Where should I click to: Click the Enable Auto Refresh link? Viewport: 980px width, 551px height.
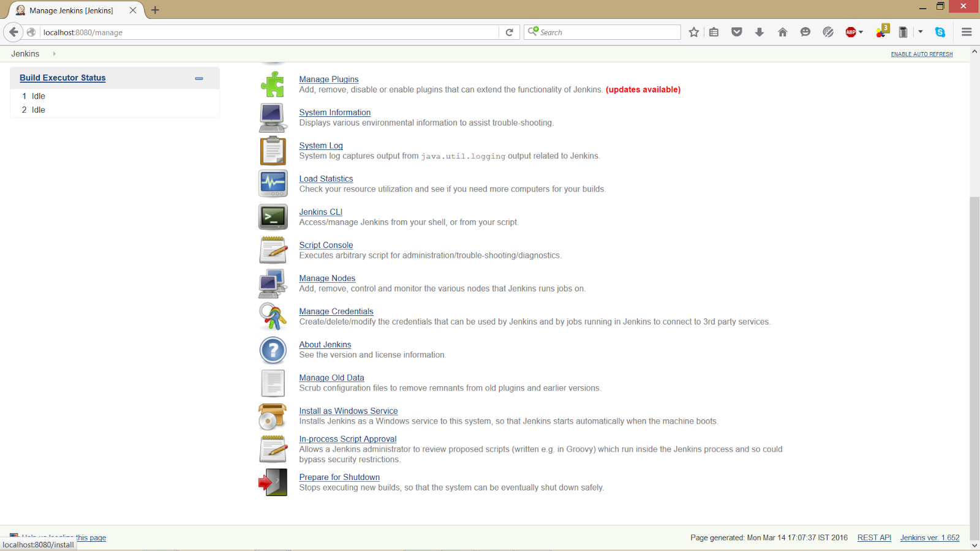coord(921,54)
